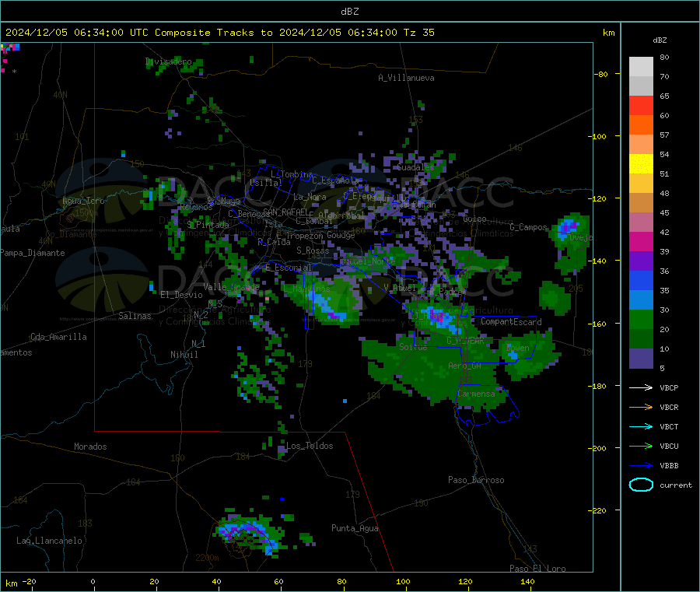Viewport: 700px width, 592px height.
Task: Select the light blue 30 dBZ color swatch
Action: point(641,300)
